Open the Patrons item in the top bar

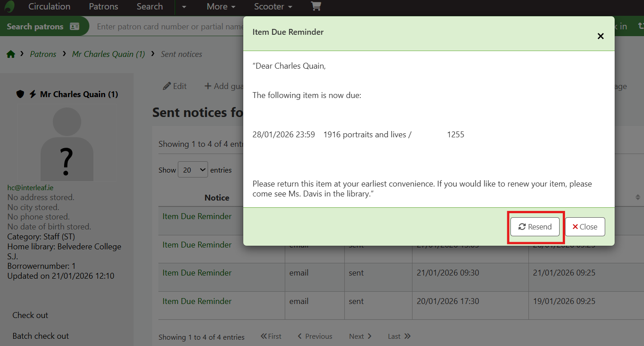tap(103, 6)
